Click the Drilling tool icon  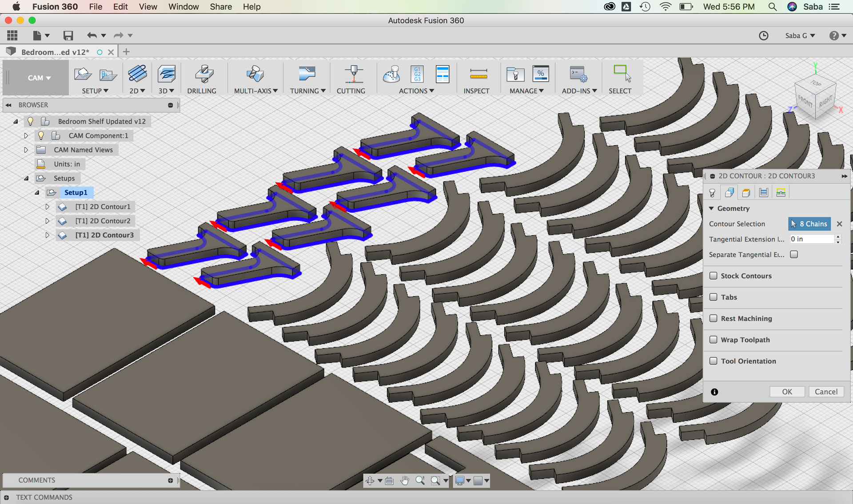click(x=204, y=74)
